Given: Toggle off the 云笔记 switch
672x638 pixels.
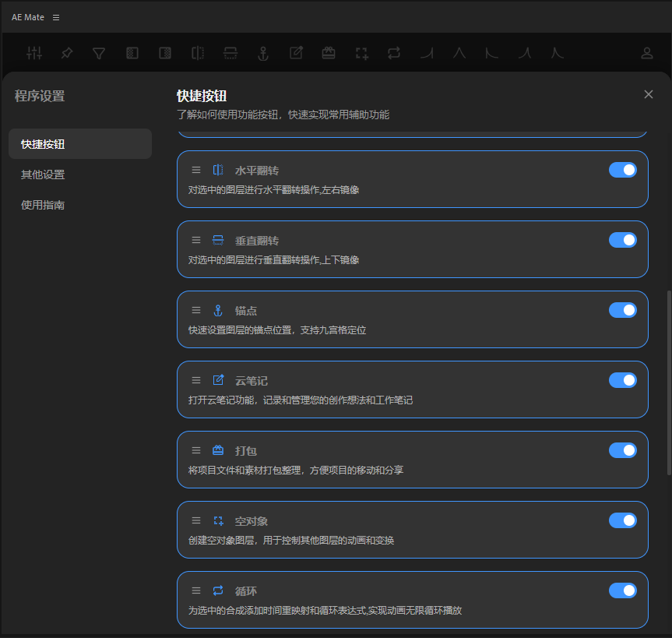Looking at the screenshot, I should coord(622,380).
